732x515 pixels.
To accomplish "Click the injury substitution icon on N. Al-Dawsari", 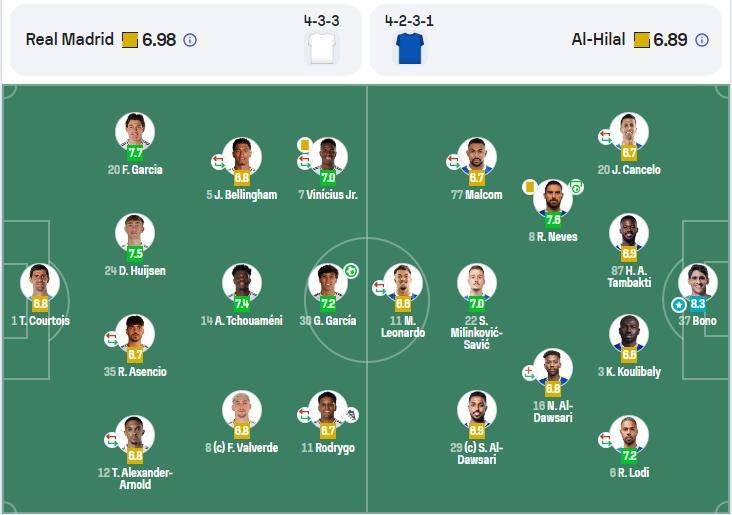I will coord(529,373).
